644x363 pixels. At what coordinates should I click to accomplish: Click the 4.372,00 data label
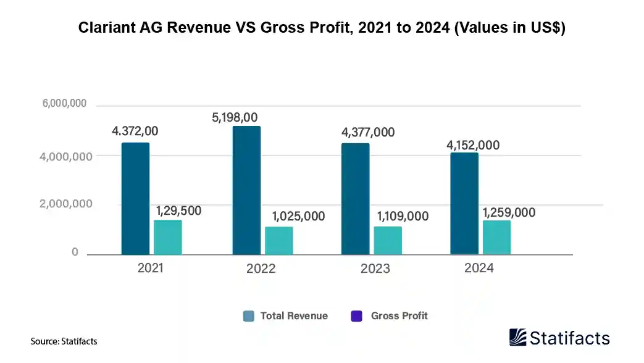point(135,131)
